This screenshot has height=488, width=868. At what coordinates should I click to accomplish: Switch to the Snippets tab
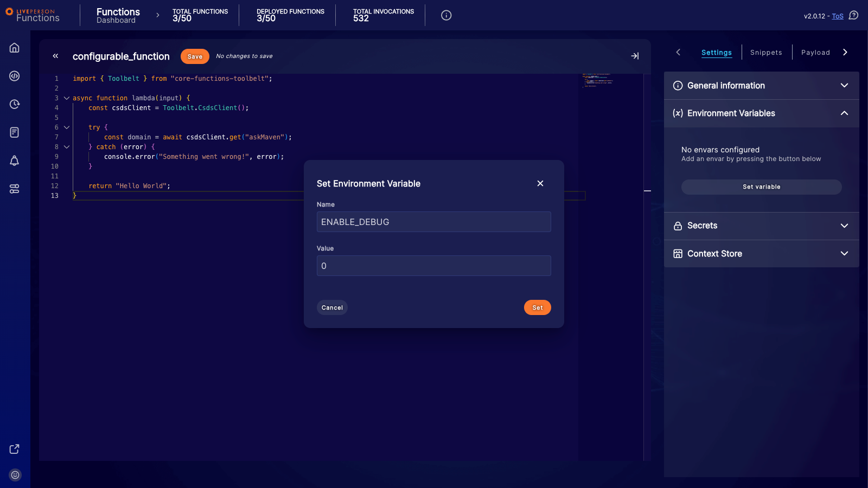[766, 52]
